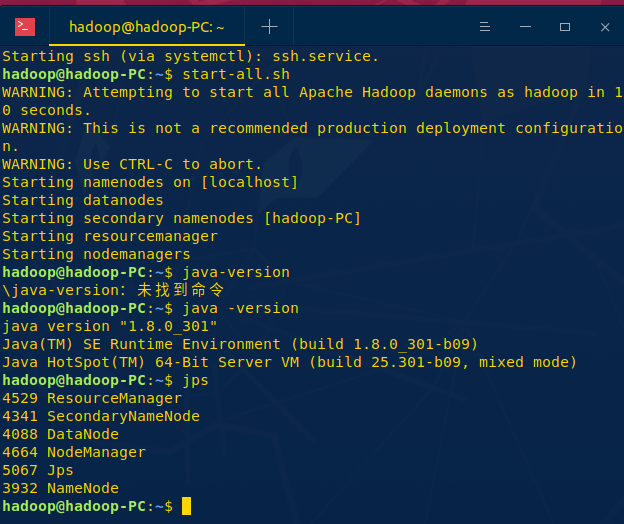The width and height of the screenshot is (624, 524).
Task: Click the Java HotSpot 64-Bit Server VM line
Action: [289, 362]
